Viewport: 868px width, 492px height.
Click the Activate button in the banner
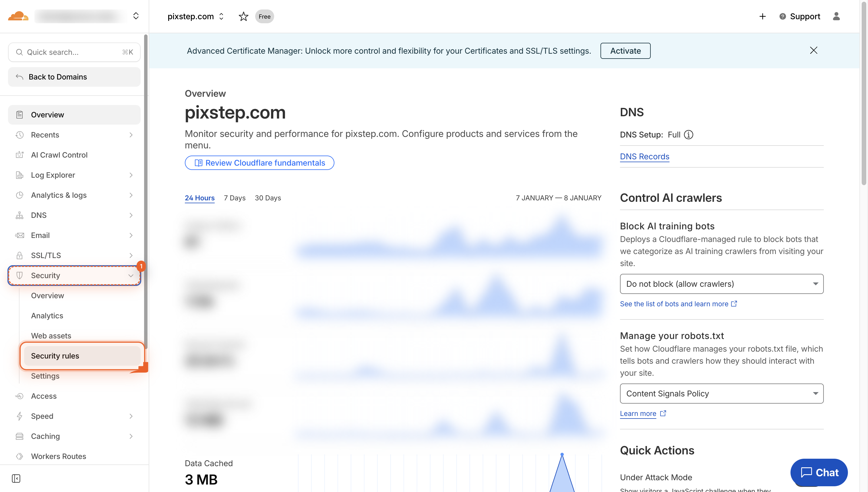click(625, 51)
